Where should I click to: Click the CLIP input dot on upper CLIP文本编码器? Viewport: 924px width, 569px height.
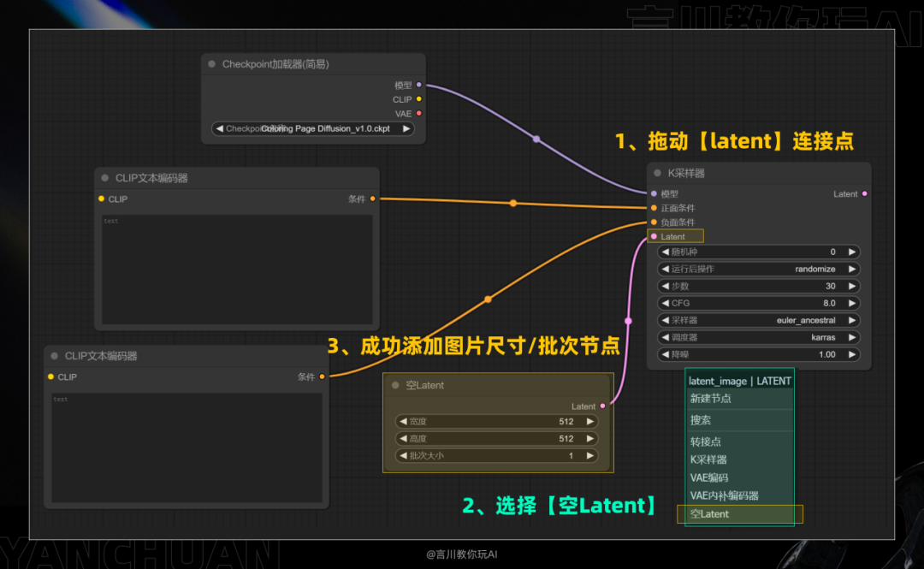[103, 199]
